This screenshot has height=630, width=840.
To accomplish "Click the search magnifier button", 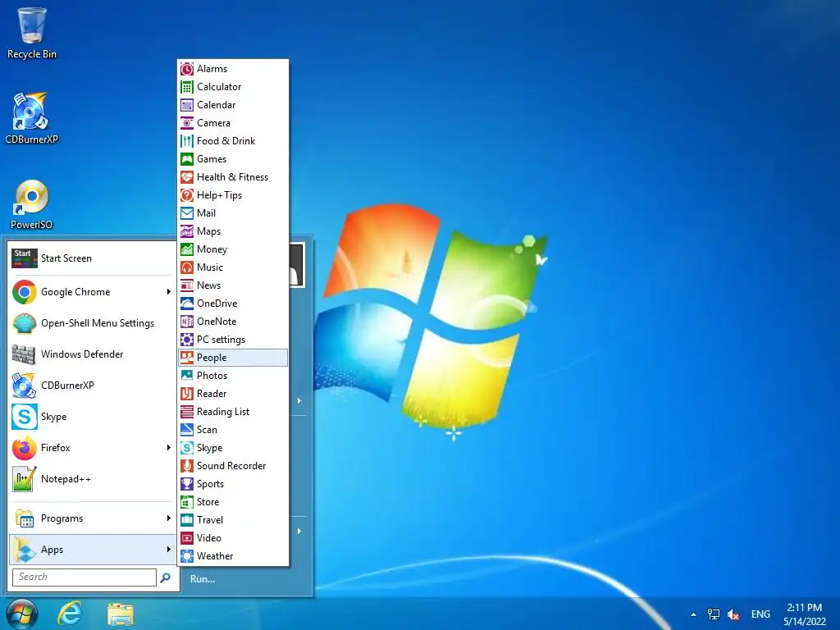I will [x=166, y=577].
